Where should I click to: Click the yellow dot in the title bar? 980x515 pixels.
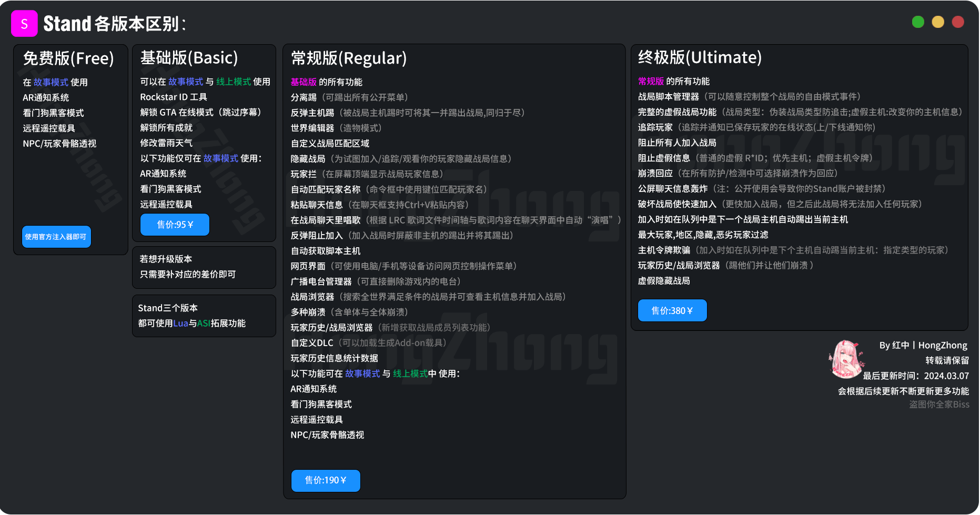pos(938,22)
